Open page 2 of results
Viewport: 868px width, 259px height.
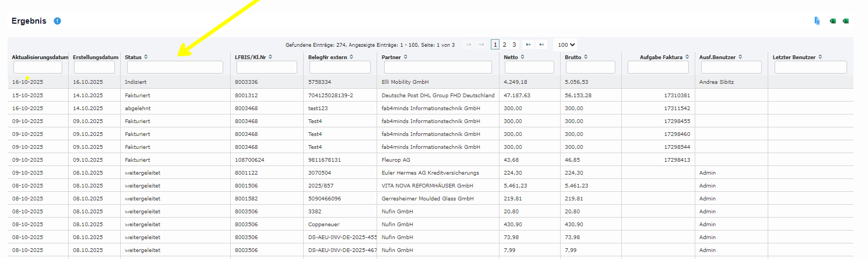coord(504,45)
